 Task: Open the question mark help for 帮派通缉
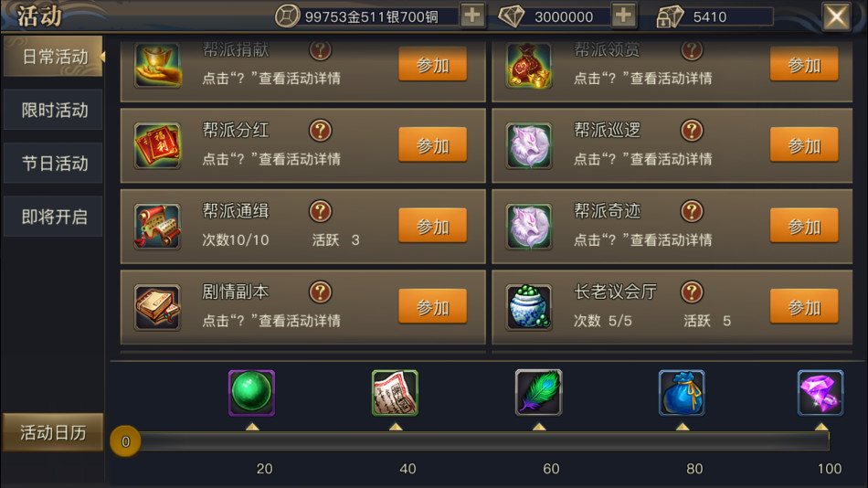320,211
